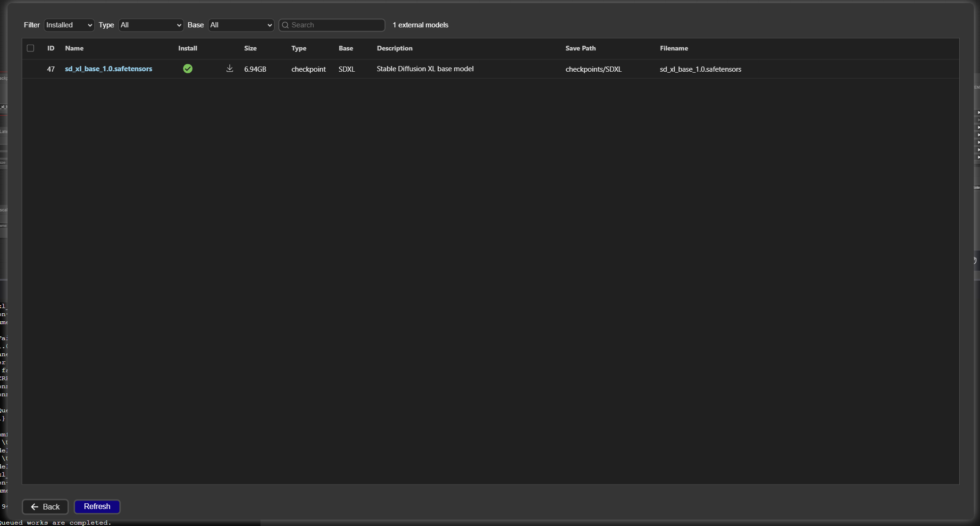Sort by the Install column header
980x526 pixels.
[188, 48]
